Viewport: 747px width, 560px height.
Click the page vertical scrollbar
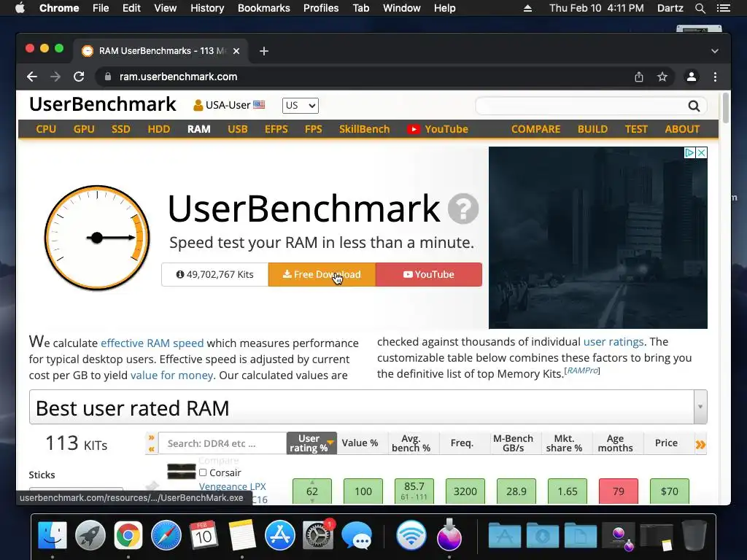[726, 108]
